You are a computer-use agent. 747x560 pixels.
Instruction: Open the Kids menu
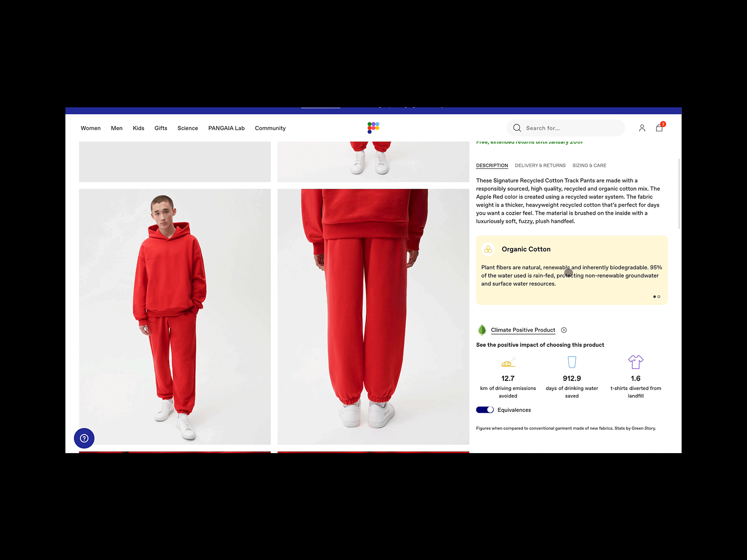[x=139, y=128]
